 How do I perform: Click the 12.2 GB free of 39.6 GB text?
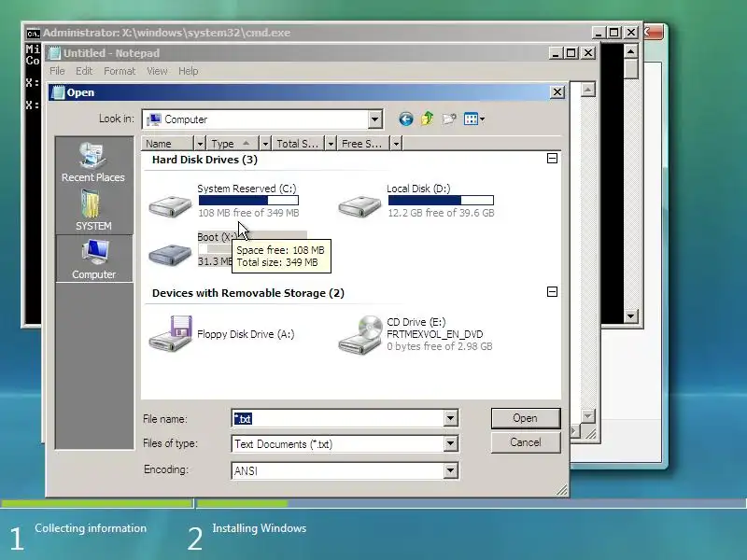(441, 213)
